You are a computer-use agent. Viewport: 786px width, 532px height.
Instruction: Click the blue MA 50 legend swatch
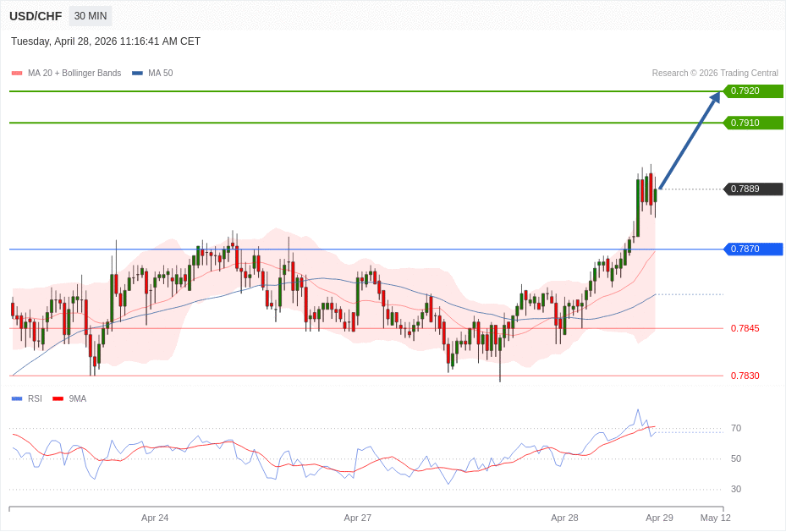(x=137, y=74)
